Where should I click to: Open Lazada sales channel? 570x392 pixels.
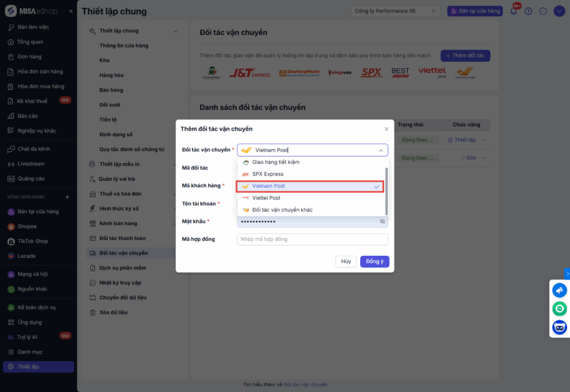click(27, 256)
